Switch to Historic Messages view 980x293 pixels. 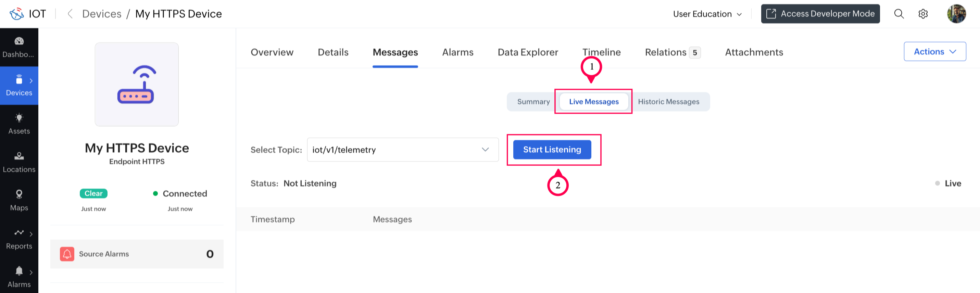pyautogui.click(x=668, y=102)
